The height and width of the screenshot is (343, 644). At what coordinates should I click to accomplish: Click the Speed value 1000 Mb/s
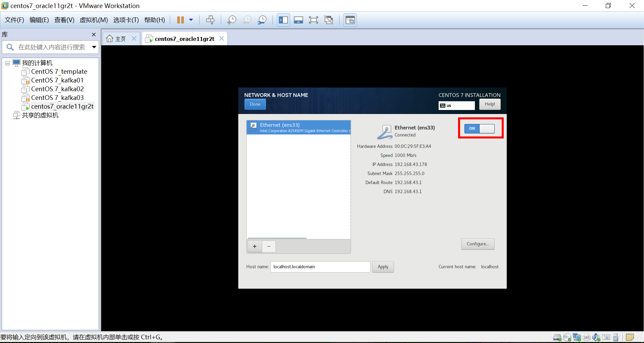[405, 156]
